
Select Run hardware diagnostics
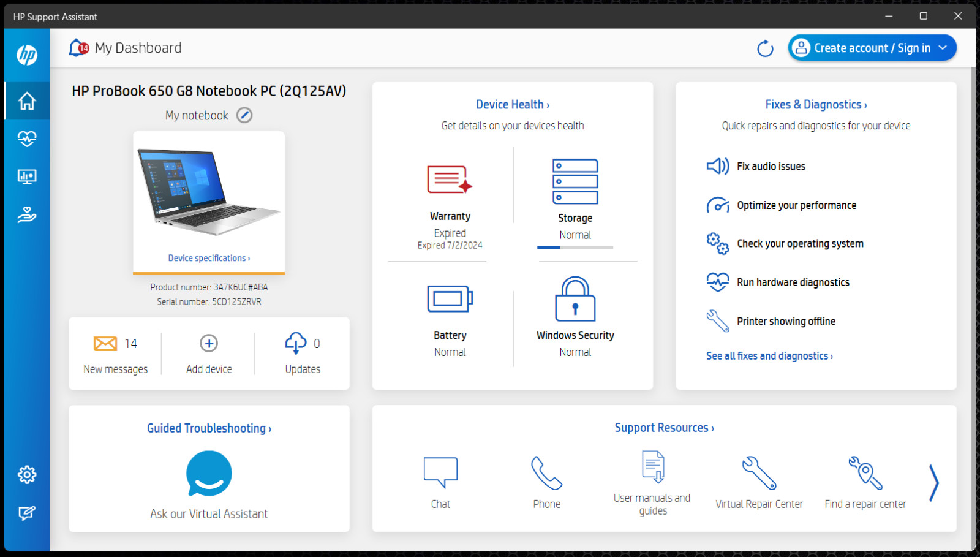pos(793,282)
